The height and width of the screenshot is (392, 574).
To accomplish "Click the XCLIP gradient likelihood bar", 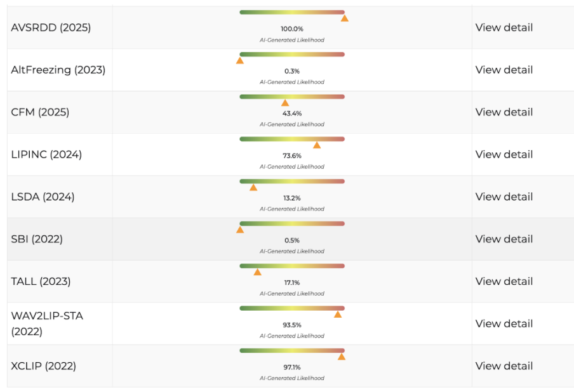I will 292,350.
